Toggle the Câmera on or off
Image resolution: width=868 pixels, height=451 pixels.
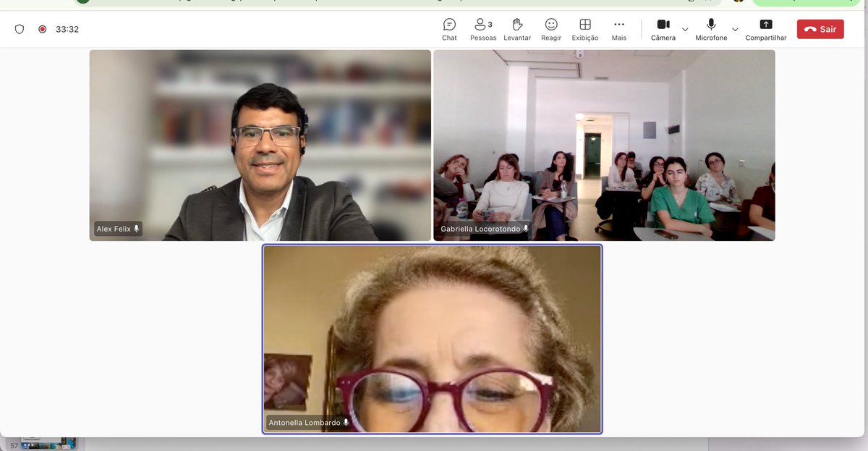(x=663, y=29)
